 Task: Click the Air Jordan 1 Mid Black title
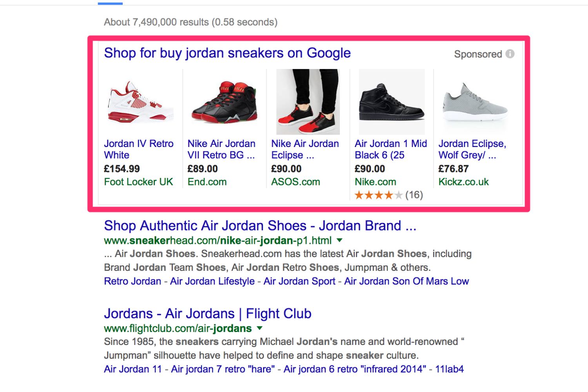(390, 149)
